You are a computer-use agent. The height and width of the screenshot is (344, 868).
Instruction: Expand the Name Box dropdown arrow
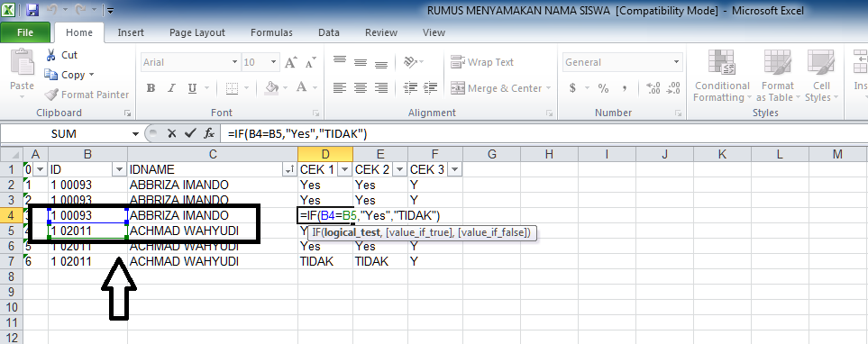[x=135, y=134]
